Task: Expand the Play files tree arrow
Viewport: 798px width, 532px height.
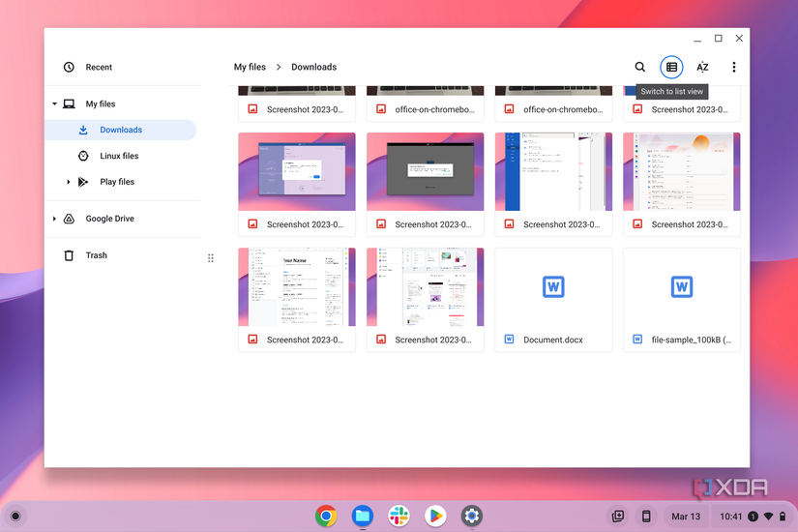Action: tap(69, 182)
